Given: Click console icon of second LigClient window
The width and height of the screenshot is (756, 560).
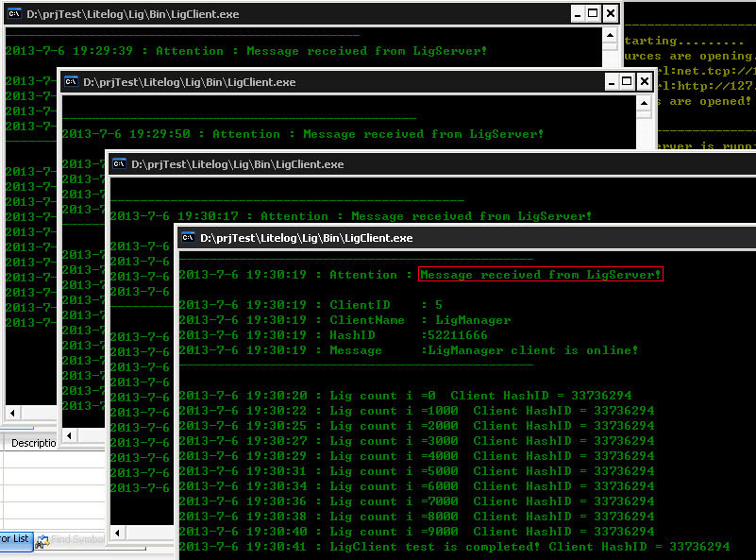Looking at the screenshot, I should [72, 81].
